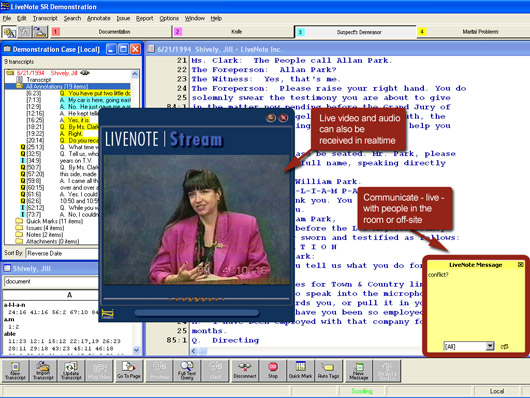Viewport: 530px width, 398px height.
Task: Select the annotation row at [16:25]
Action: pos(62,120)
